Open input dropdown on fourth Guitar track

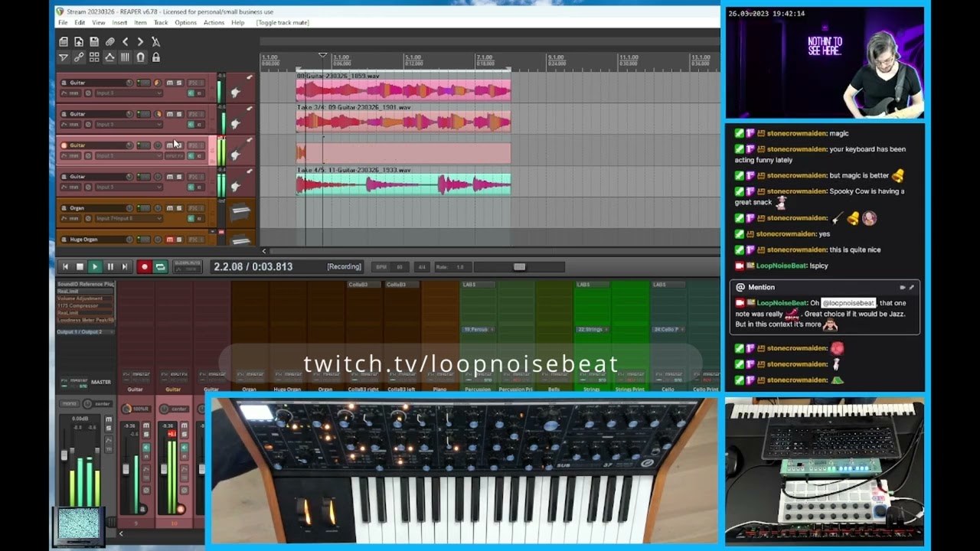[x=129, y=187]
